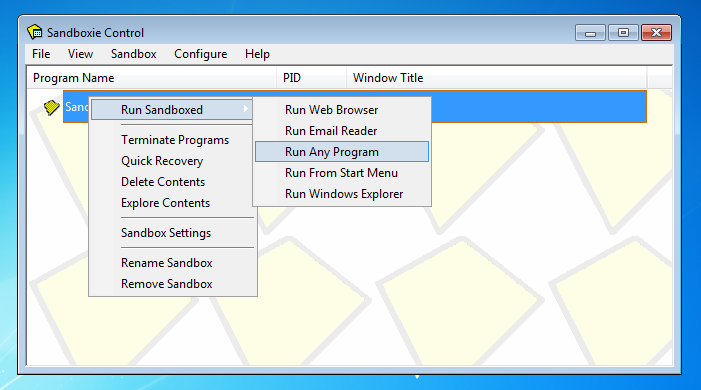Choose Run Email Reader
Viewport: 701px width, 390px height.
[342, 131]
